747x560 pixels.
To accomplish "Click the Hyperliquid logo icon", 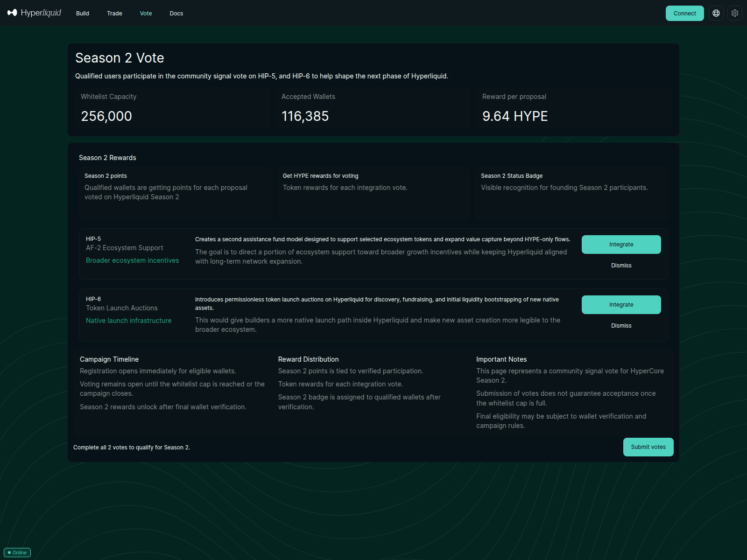I will pos(12,13).
